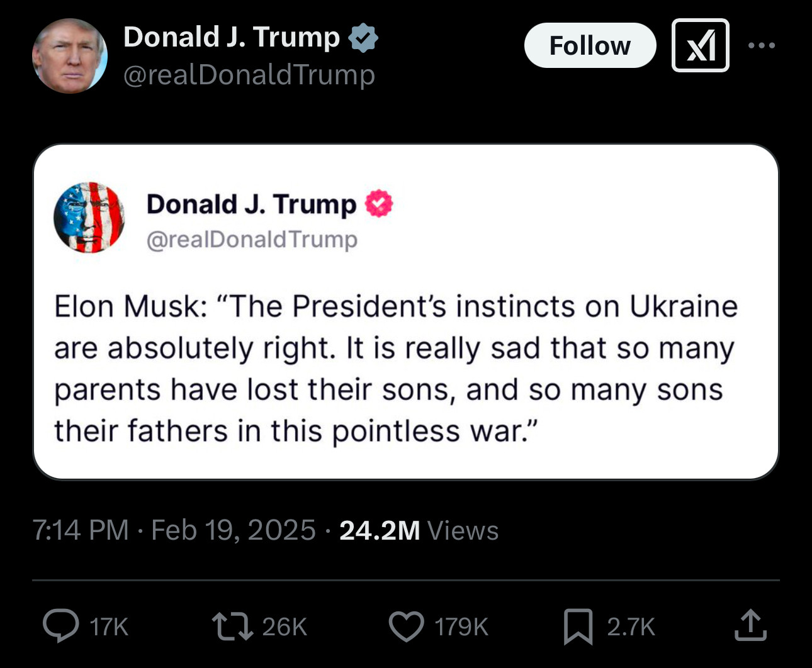Open the three-dot more options menu
812x668 pixels.
762,45
